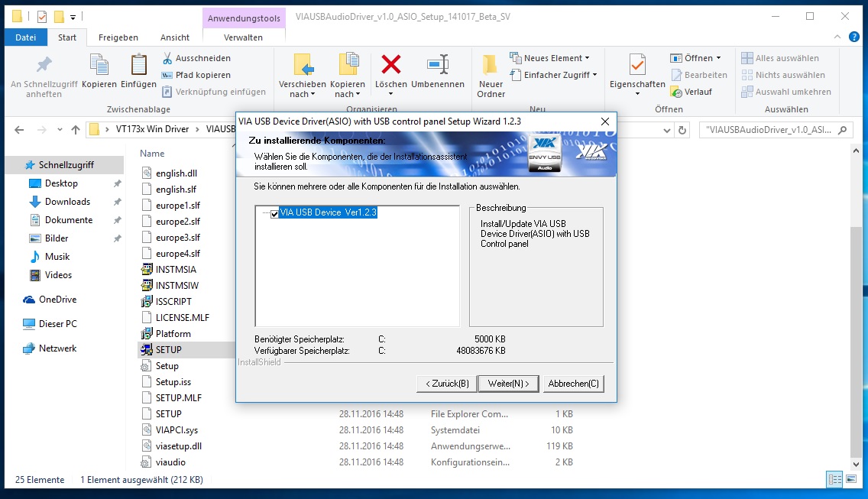This screenshot has width=868, height=499.
Task: Click the back arrow navigation icon
Action: [19, 130]
